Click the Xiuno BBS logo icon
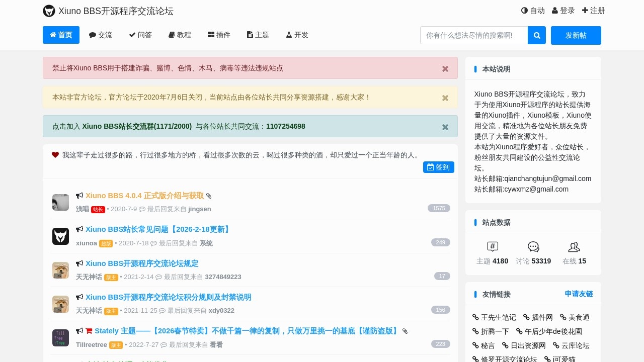 pos(49,11)
